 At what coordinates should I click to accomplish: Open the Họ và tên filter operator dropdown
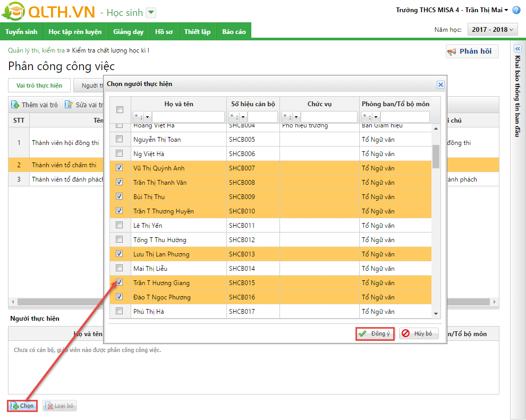point(148,117)
